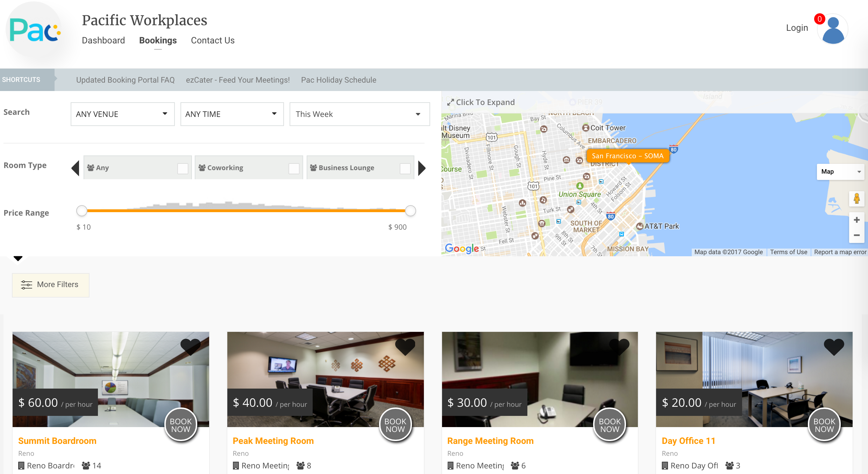Enable the Business Lounge room type checkbox
Image resolution: width=868 pixels, height=474 pixels.
point(405,168)
